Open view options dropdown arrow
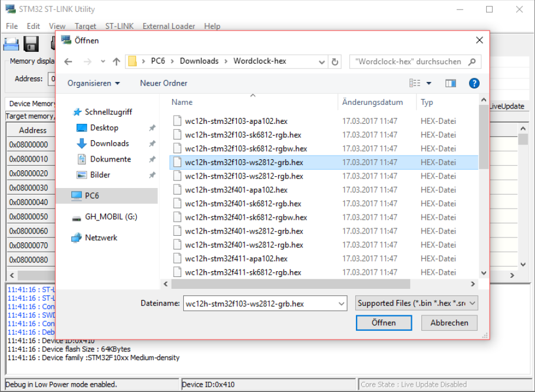Image resolution: width=535 pixels, height=392 pixels. pyautogui.click(x=429, y=83)
